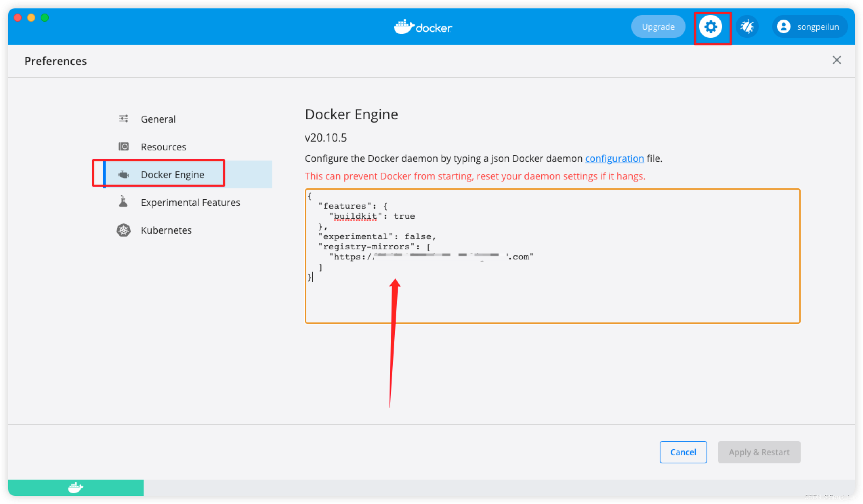Open the configuration documentation link
The image size is (863, 504).
614,159
